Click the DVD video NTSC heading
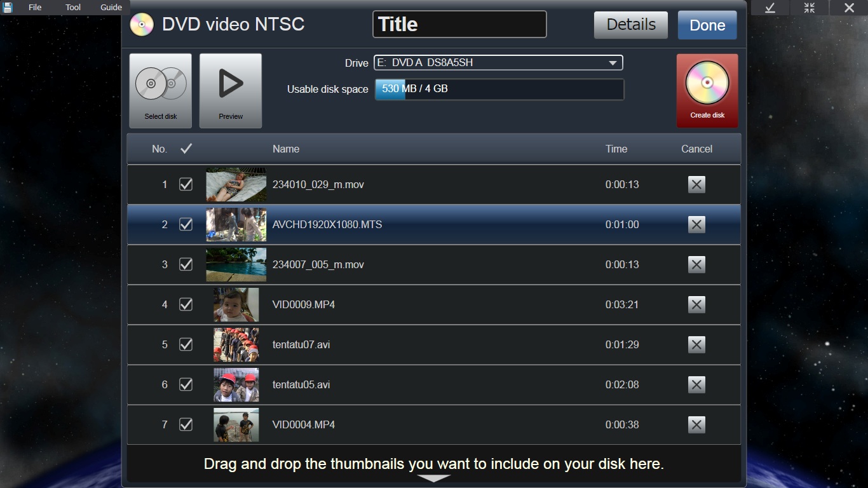This screenshot has height=488, width=868. click(233, 24)
